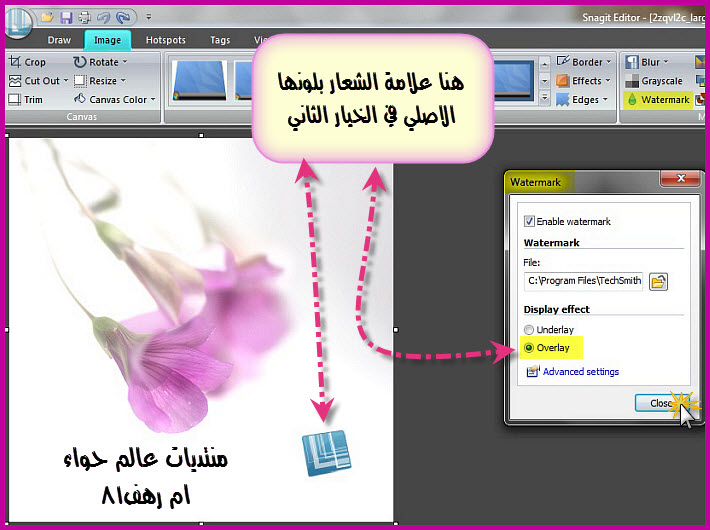
Task: Click the Save icon in quick access toolbar
Action: (66, 17)
